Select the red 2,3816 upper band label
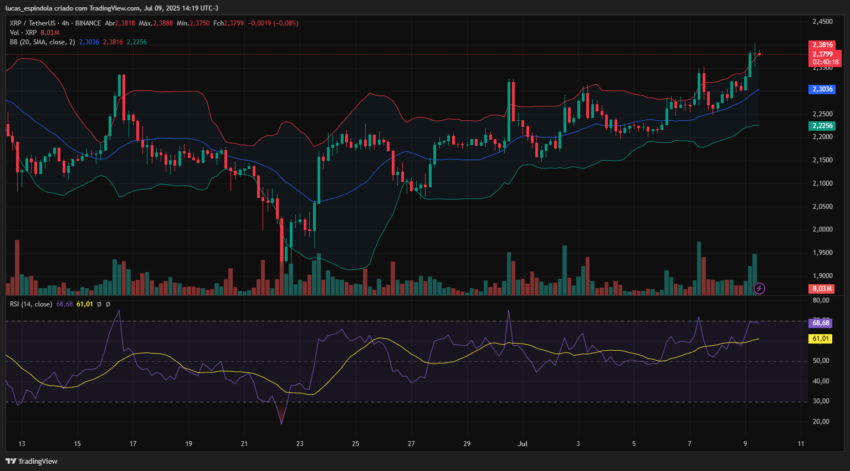The height and width of the screenshot is (471, 850). tap(822, 45)
